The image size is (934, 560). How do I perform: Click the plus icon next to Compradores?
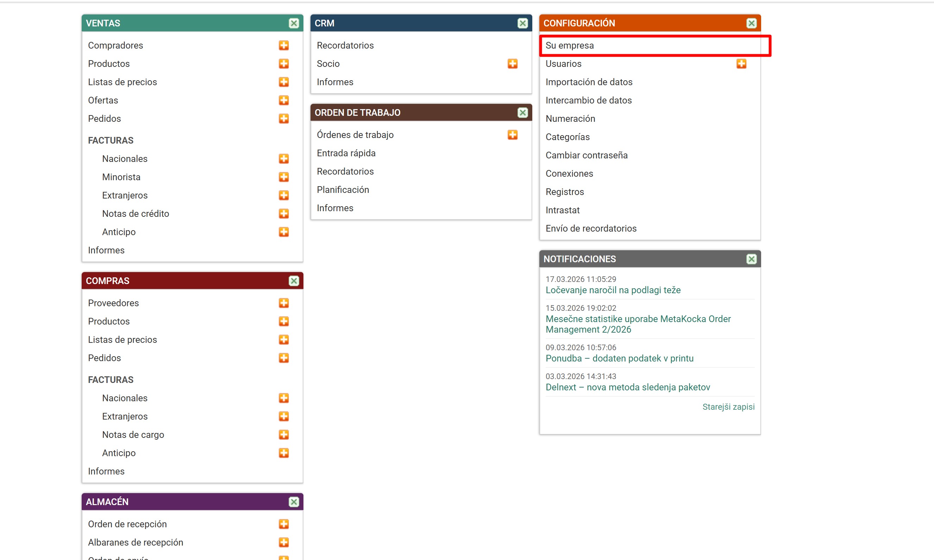tap(284, 45)
